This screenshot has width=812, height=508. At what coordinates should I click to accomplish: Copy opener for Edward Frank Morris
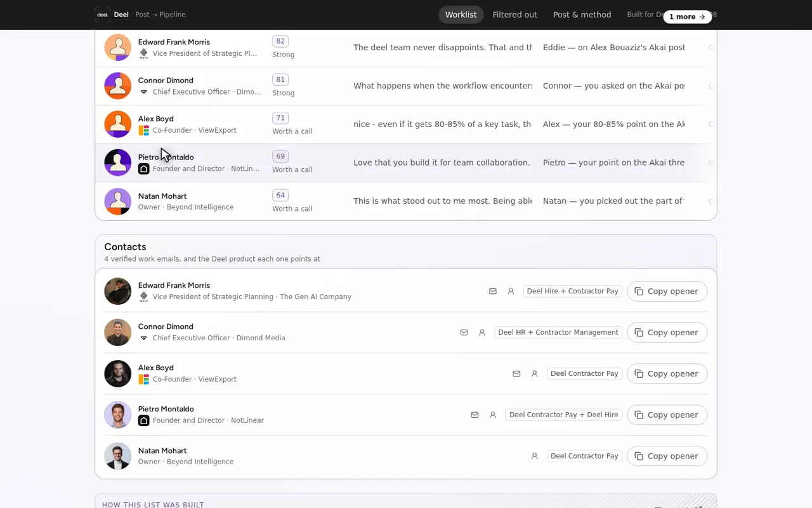pyautogui.click(x=667, y=291)
